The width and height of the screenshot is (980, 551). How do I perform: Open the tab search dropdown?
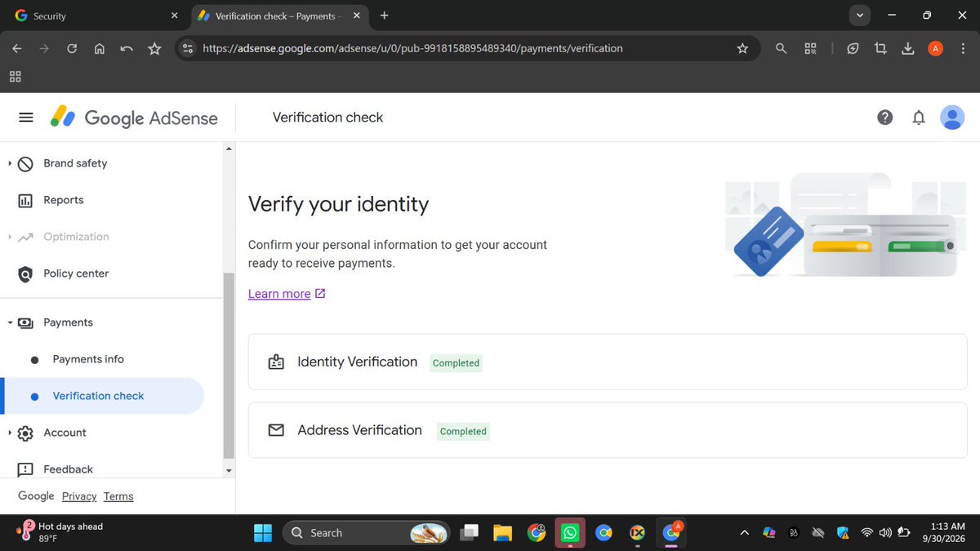click(x=859, y=16)
